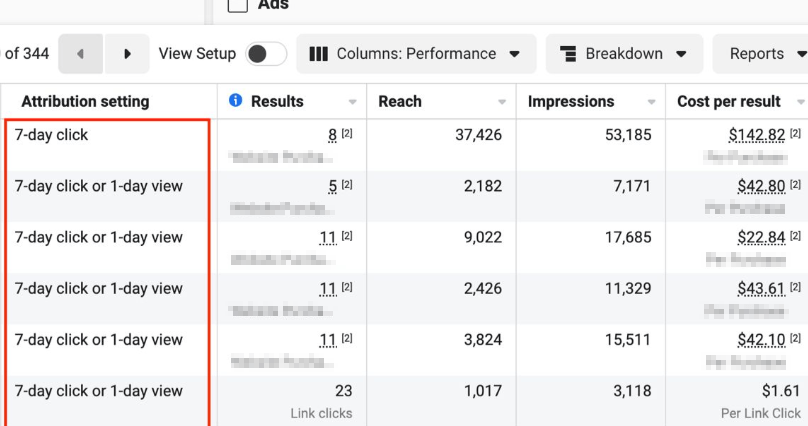808x426 pixels.
Task: Toggle the View Setup switch
Action: pyautogui.click(x=265, y=54)
